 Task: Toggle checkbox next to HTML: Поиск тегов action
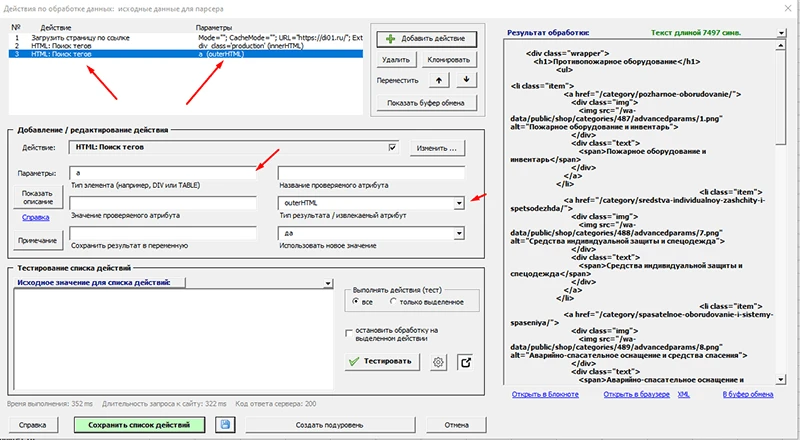[x=392, y=148]
